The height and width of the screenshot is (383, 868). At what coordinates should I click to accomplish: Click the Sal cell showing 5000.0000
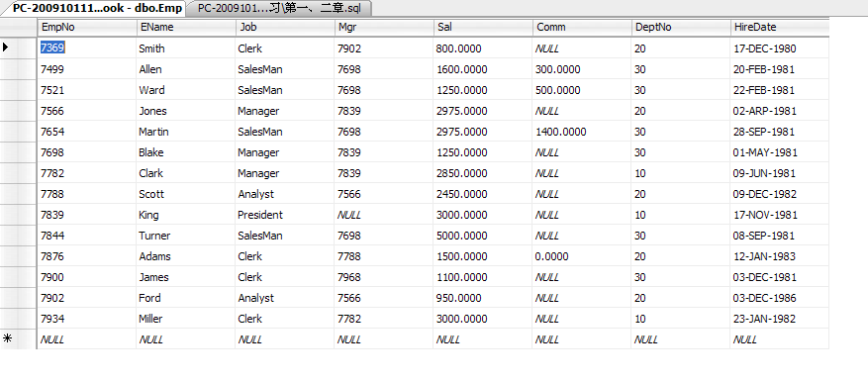point(483,236)
